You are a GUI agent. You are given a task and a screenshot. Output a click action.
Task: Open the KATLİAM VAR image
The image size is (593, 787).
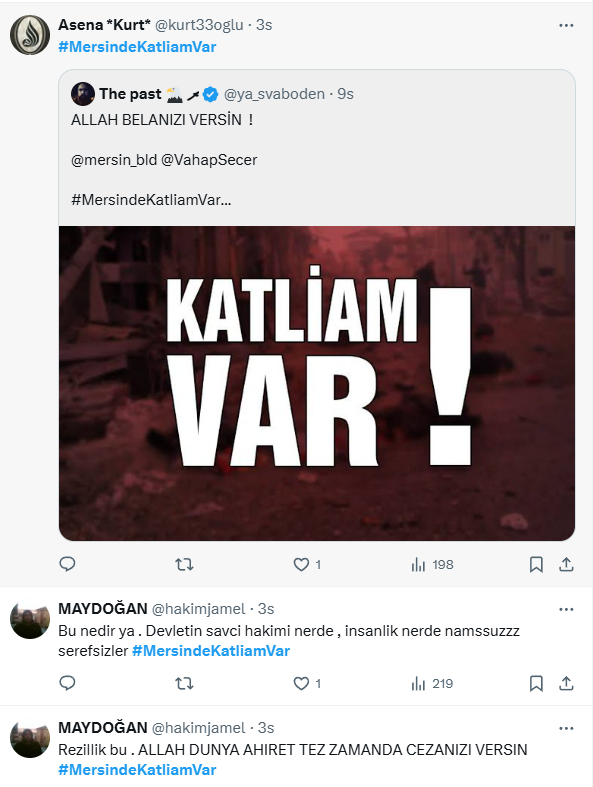317,383
